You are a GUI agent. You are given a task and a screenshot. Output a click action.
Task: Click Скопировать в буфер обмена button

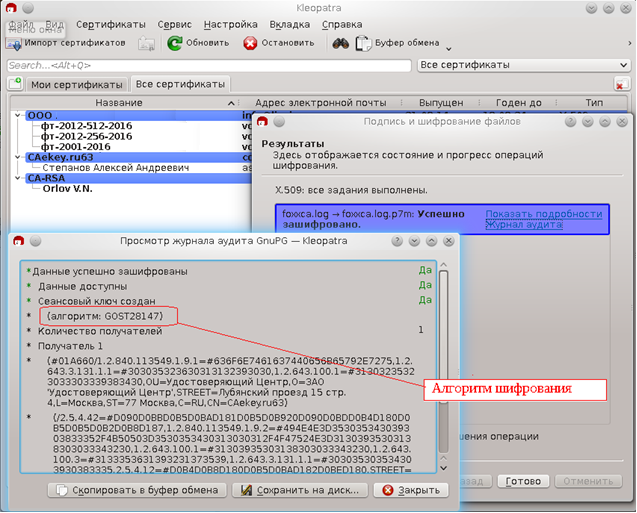[137, 490]
